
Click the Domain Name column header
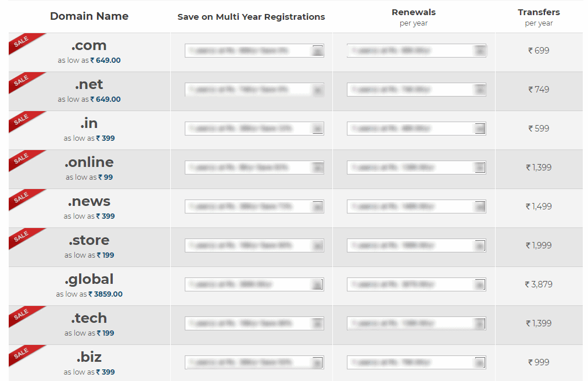[x=89, y=16]
